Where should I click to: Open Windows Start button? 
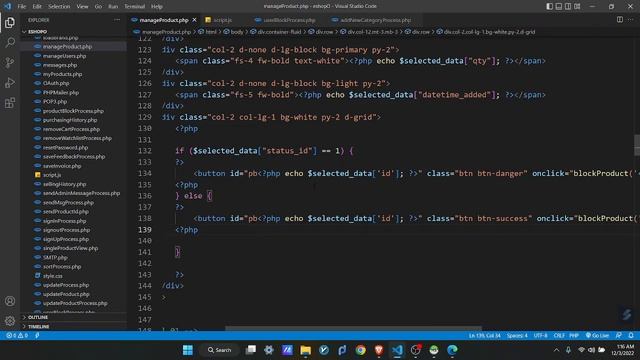coord(188,350)
